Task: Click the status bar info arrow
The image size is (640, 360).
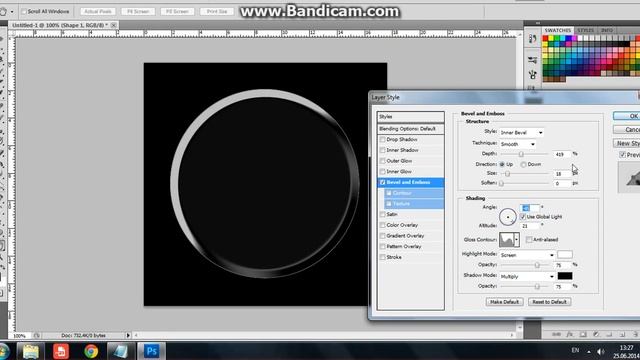Action: (x=128, y=335)
